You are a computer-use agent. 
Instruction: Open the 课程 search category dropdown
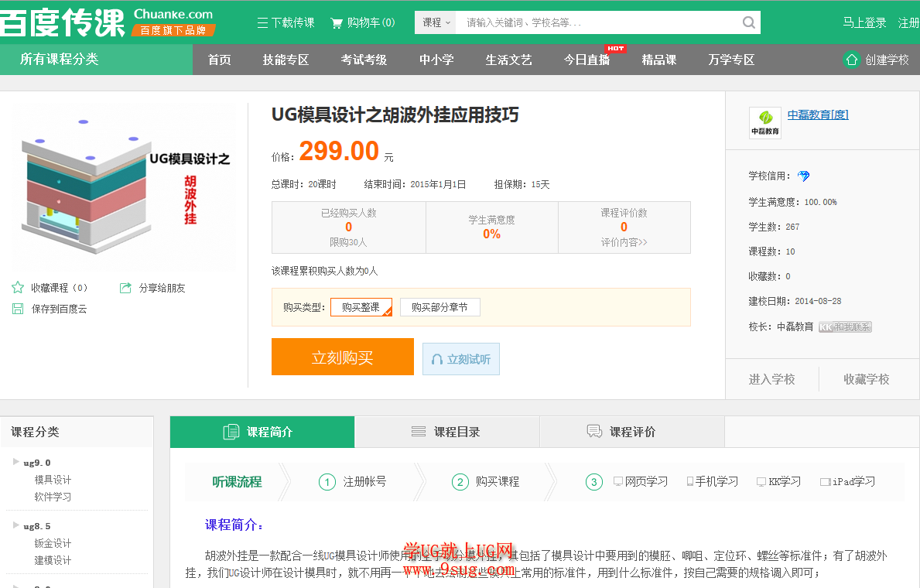pyautogui.click(x=436, y=22)
